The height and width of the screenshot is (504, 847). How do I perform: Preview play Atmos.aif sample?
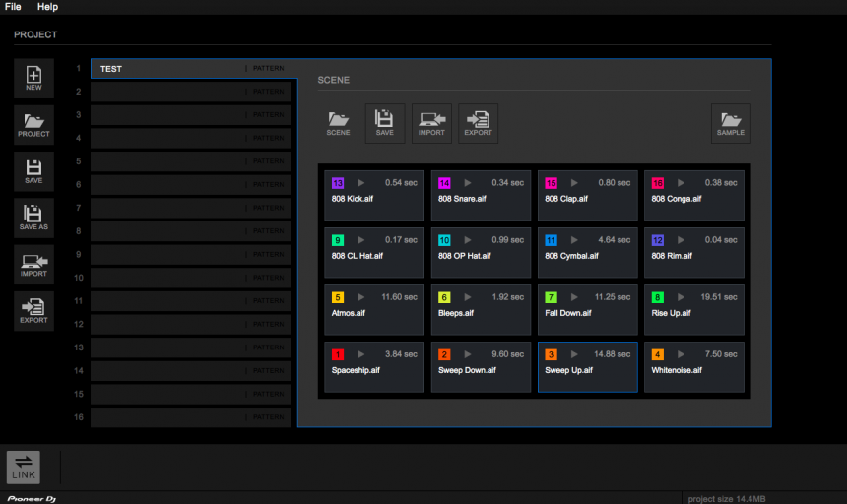pyautogui.click(x=360, y=297)
